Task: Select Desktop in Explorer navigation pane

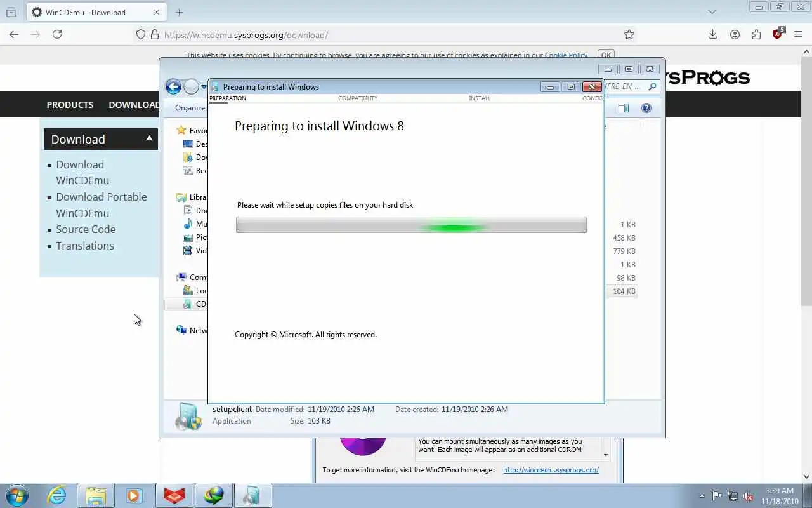Action: tap(195, 144)
